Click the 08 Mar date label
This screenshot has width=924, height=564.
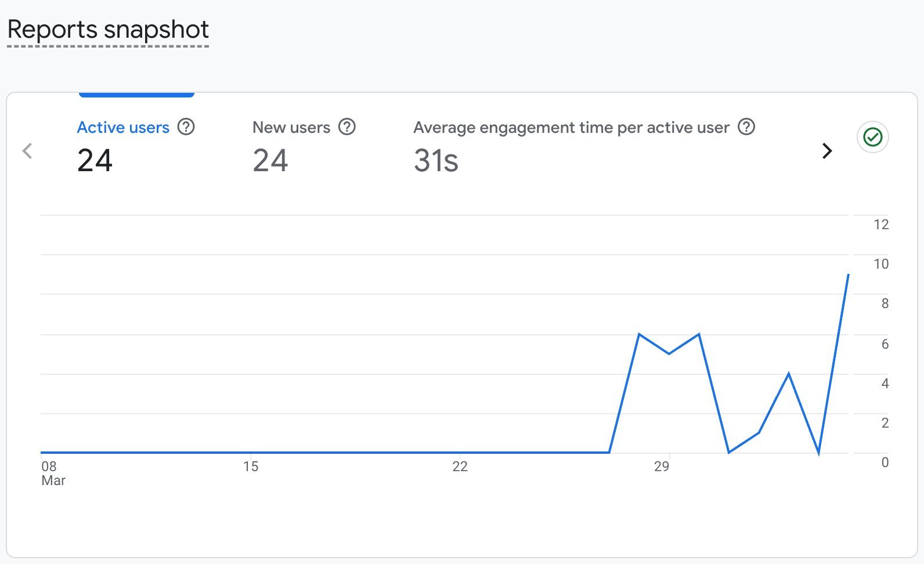(x=53, y=473)
